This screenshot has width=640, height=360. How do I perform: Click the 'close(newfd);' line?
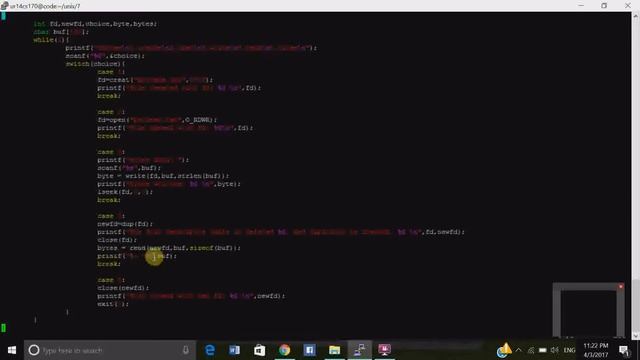click(123, 288)
